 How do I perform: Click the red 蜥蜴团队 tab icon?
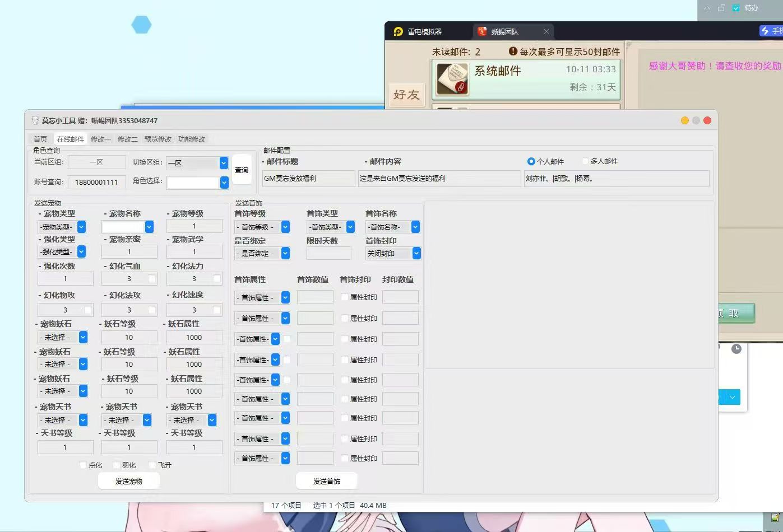[482, 31]
